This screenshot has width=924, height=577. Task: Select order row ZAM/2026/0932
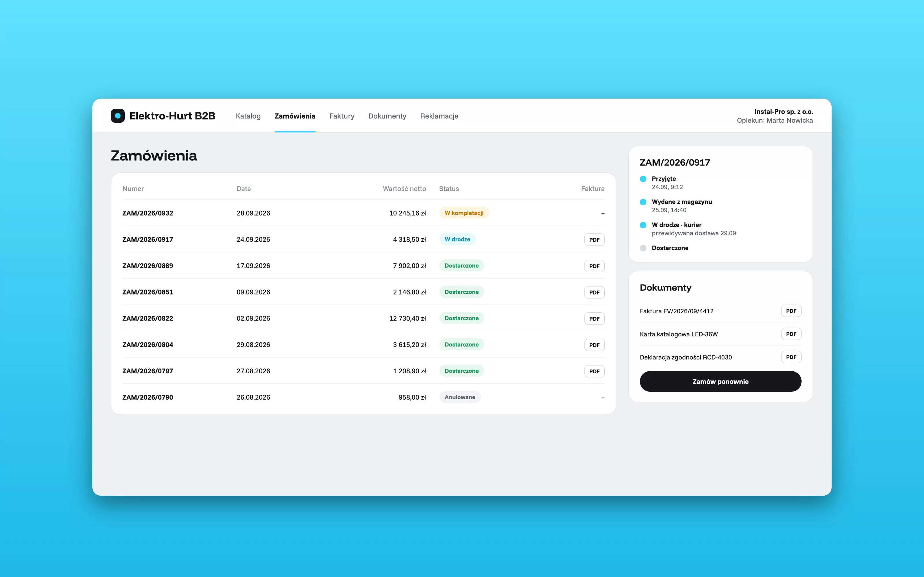pos(363,213)
